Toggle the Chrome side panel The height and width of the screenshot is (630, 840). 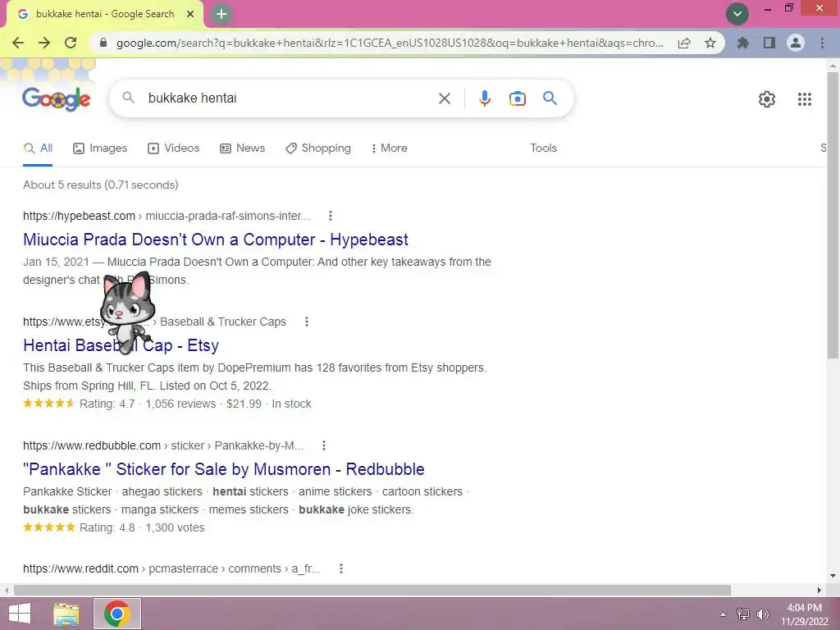[x=769, y=43]
